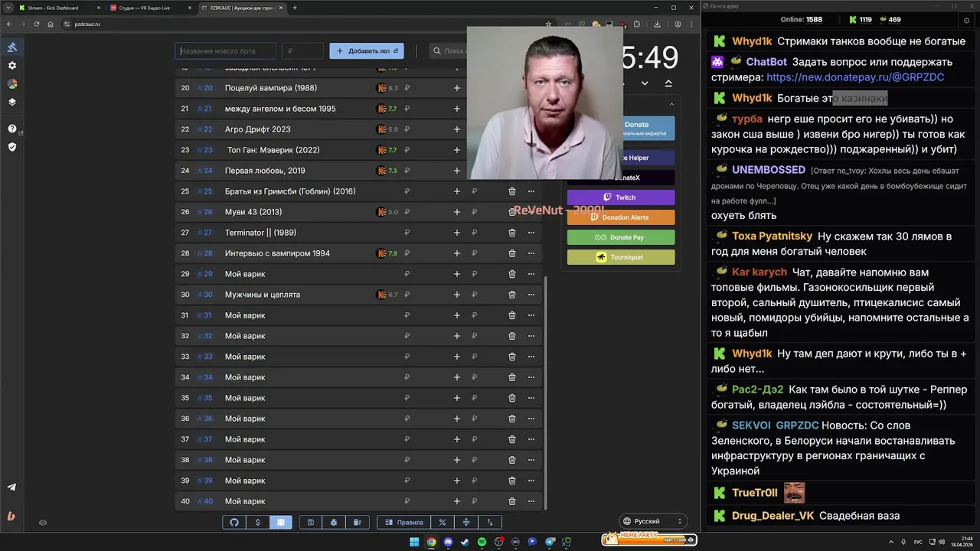
Task: Bookmark the page with the star icon
Action: tap(548, 24)
